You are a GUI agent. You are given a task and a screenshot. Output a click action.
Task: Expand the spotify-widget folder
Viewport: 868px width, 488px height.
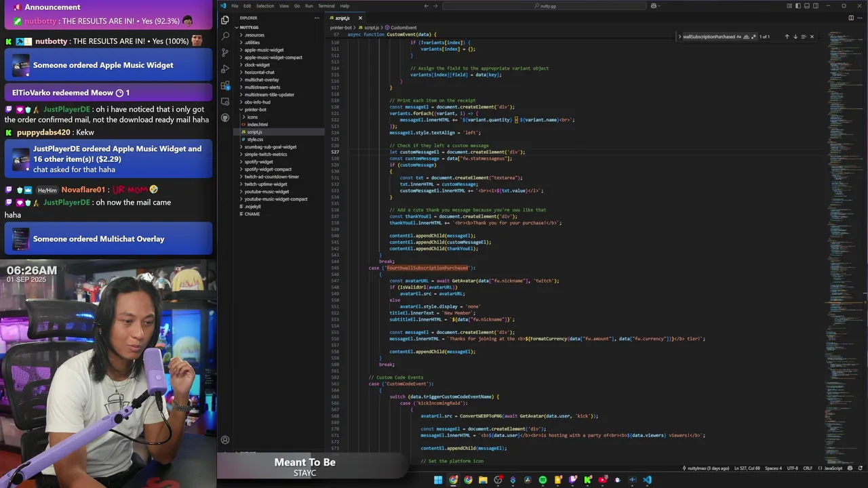pyautogui.click(x=258, y=162)
